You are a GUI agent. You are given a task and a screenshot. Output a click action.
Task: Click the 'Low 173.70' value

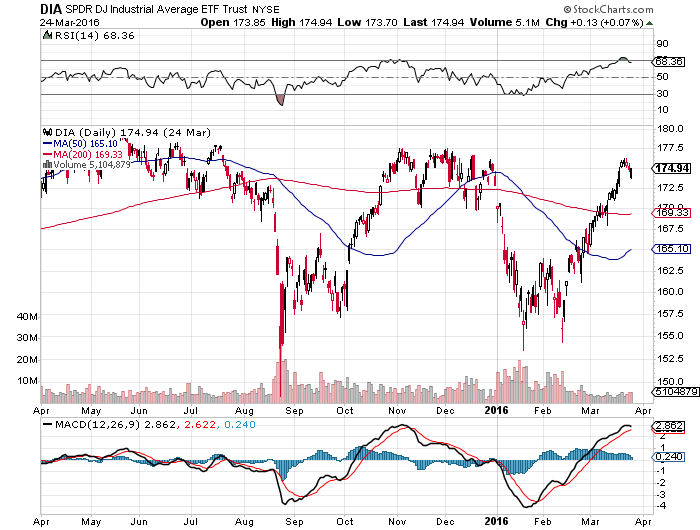pos(367,22)
